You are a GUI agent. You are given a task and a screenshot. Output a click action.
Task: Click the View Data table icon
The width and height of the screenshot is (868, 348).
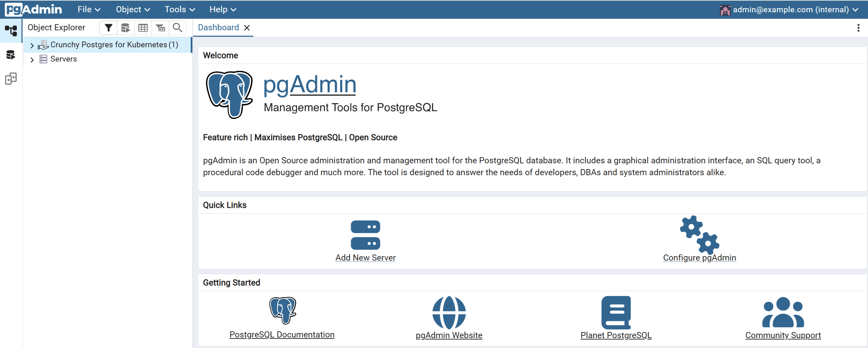[x=143, y=28]
